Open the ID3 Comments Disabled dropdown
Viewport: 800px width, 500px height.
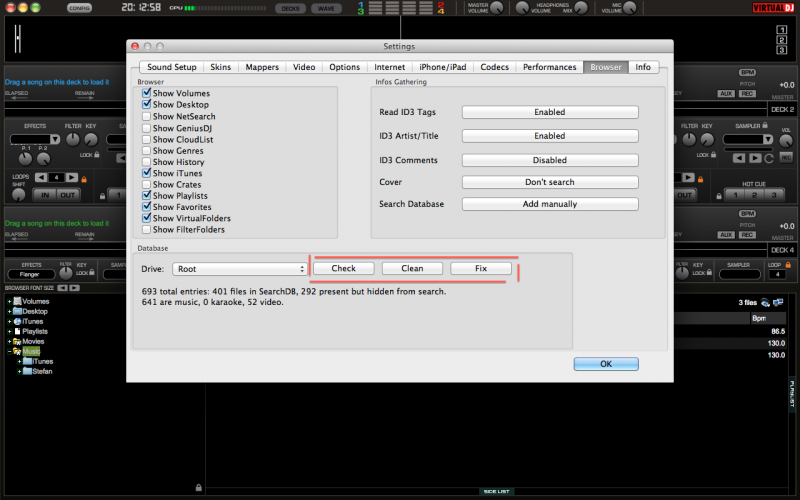(550, 160)
